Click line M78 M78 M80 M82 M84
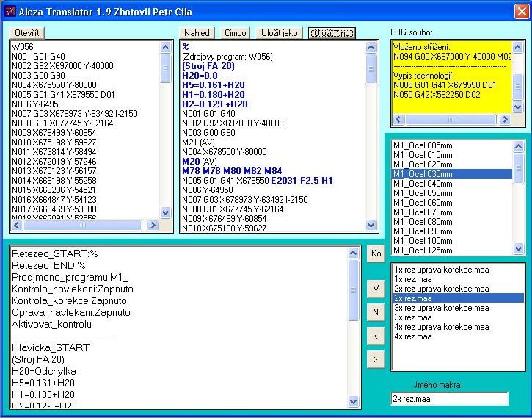The width and height of the screenshot is (532, 418). click(232, 170)
